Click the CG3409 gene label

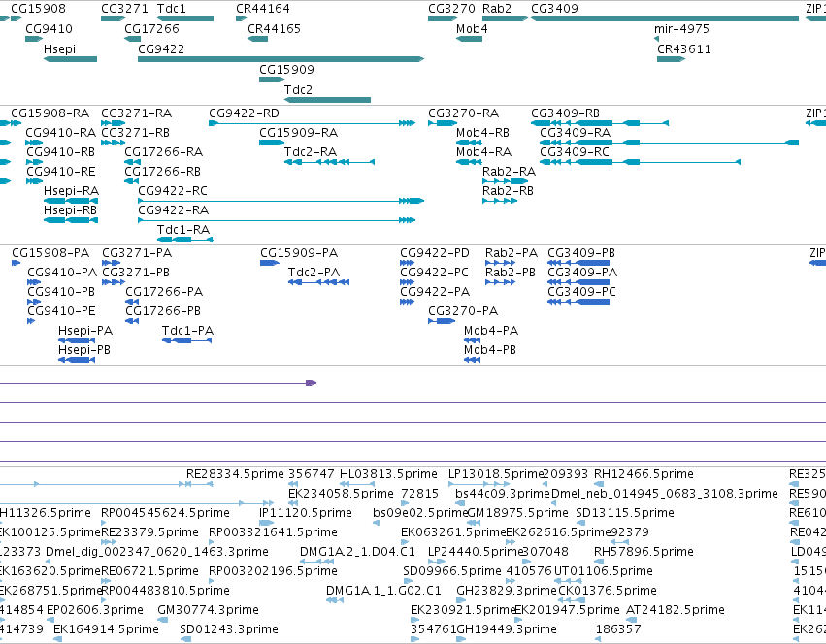[554, 9]
